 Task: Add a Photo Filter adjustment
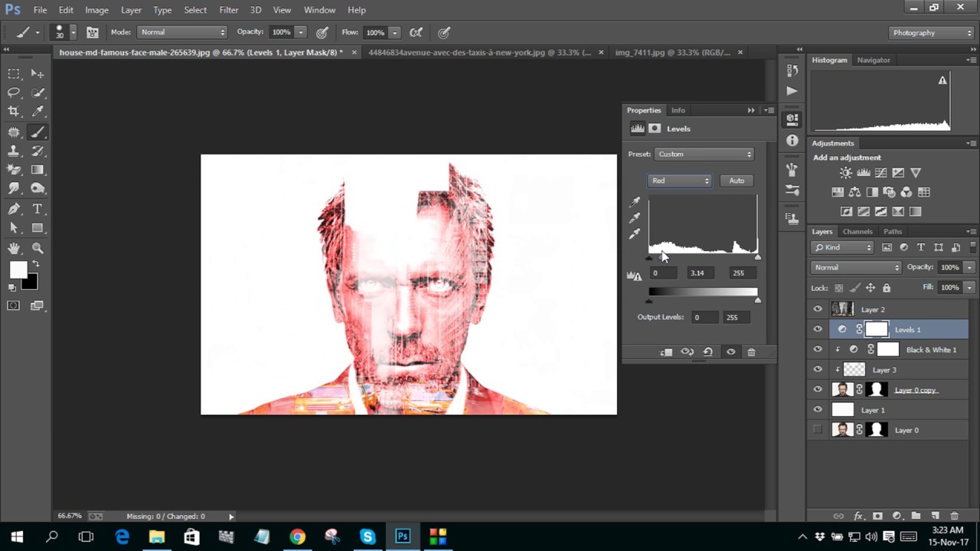889,192
